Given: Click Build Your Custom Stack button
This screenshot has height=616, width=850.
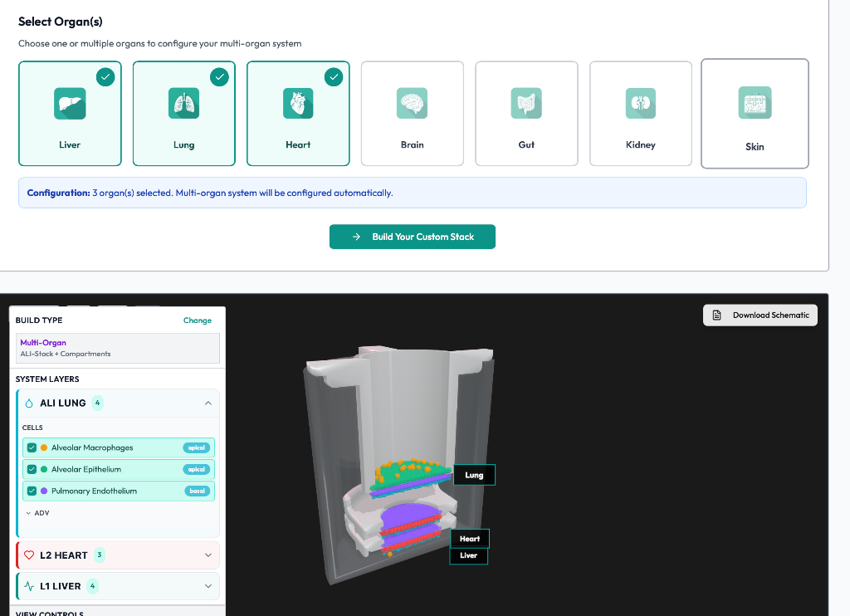Looking at the screenshot, I should [x=413, y=237].
